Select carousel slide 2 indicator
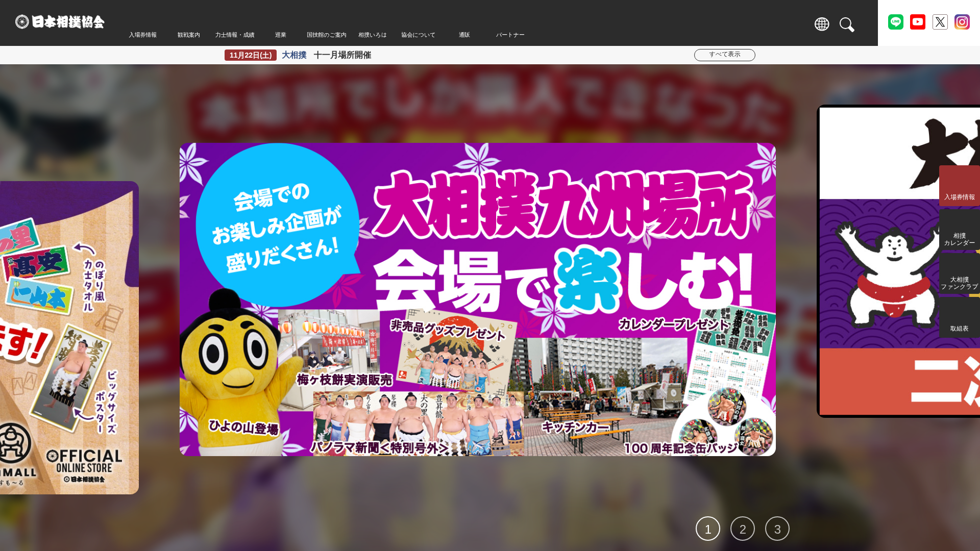 (743, 529)
